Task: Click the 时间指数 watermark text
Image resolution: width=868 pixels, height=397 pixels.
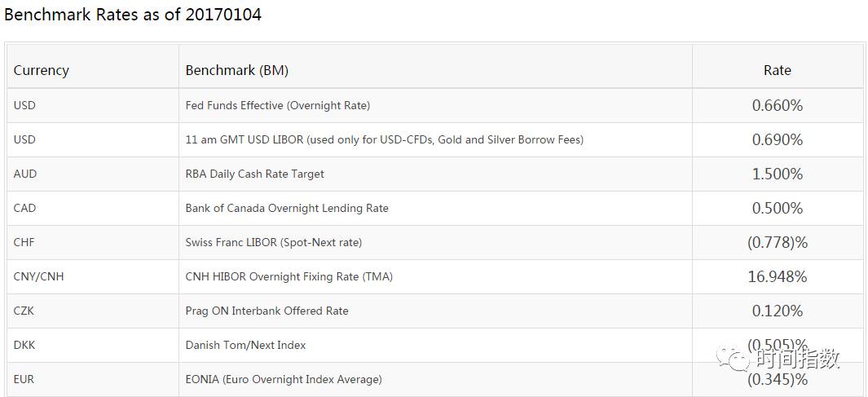Action: (x=797, y=358)
